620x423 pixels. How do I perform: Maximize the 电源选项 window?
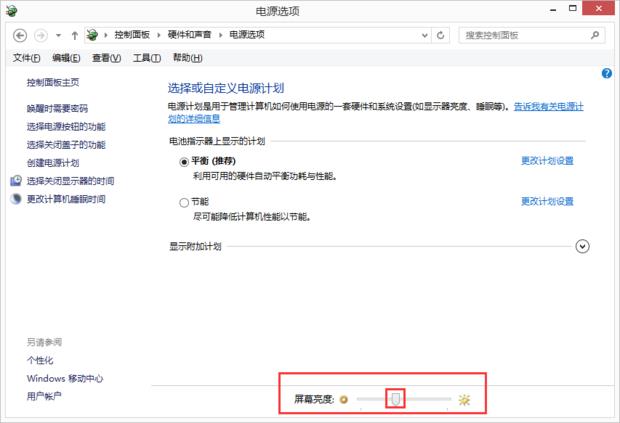pyautogui.click(x=573, y=8)
